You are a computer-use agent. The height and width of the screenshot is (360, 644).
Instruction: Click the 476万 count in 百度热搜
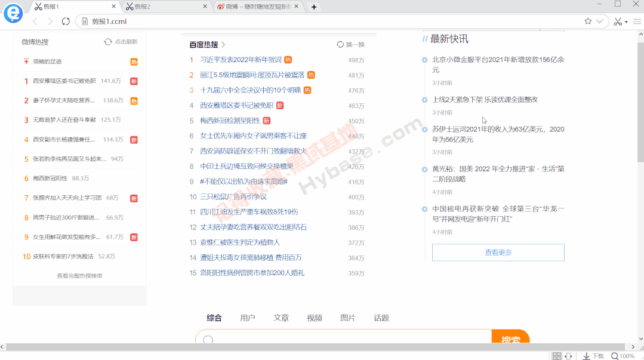[x=356, y=91]
